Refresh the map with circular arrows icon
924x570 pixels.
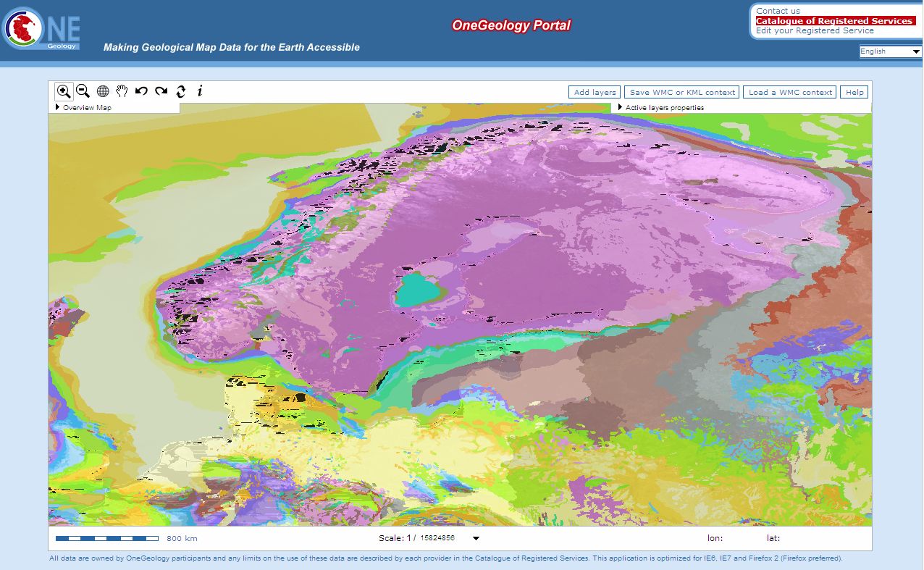[x=181, y=91]
